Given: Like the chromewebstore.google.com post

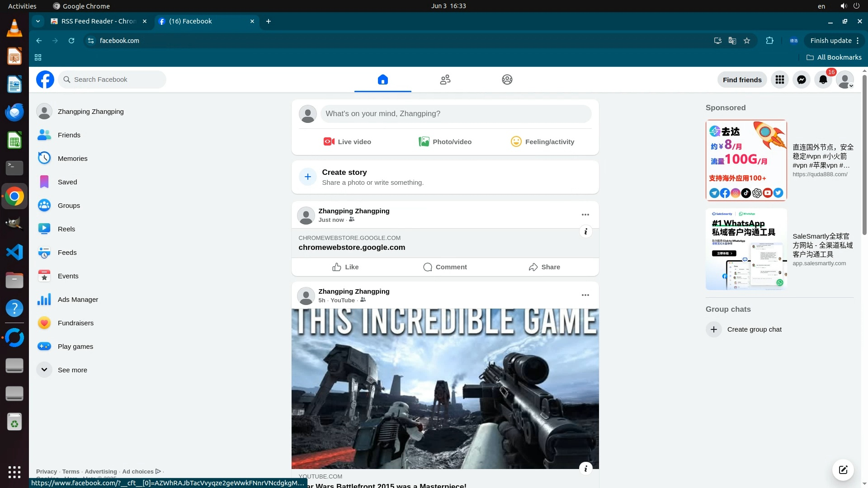Looking at the screenshot, I should pos(345,267).
